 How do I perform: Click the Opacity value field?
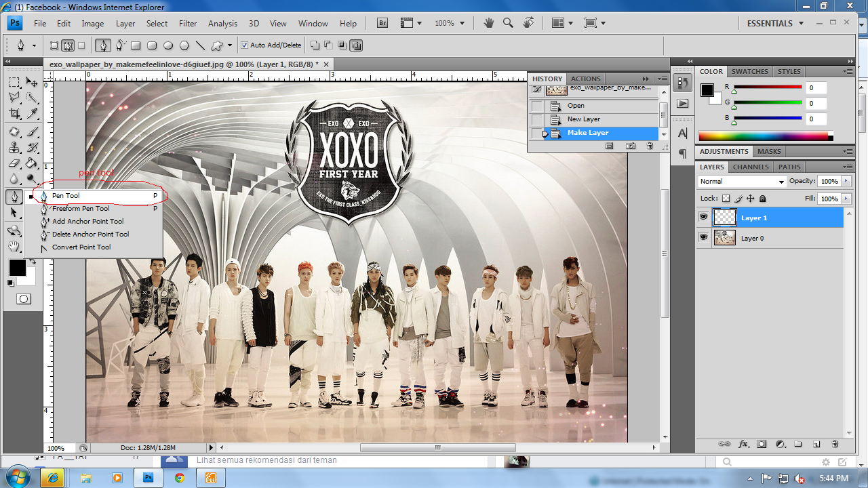[x=828, y=182]
